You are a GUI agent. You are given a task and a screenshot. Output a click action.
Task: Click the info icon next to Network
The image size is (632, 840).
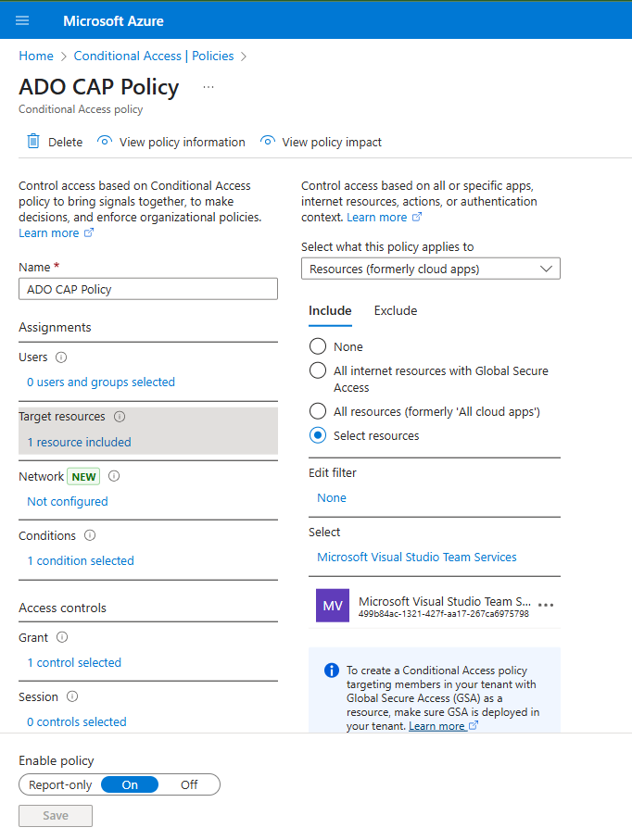click(x=114, y=475)
